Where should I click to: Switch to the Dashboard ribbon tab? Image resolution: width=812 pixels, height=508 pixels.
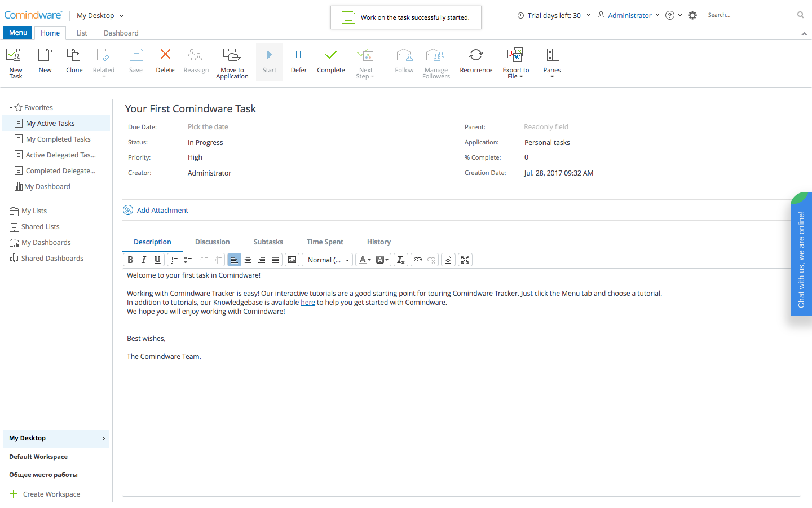(121, 33)
